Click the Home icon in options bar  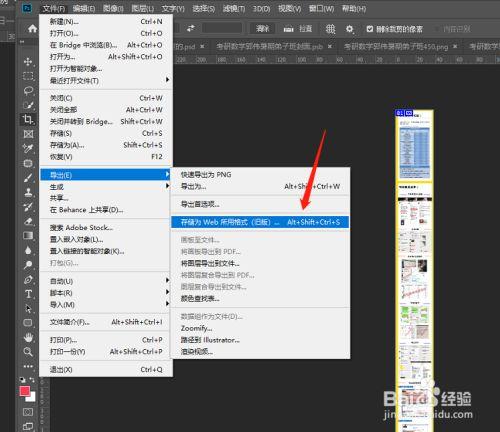[32, 29]
